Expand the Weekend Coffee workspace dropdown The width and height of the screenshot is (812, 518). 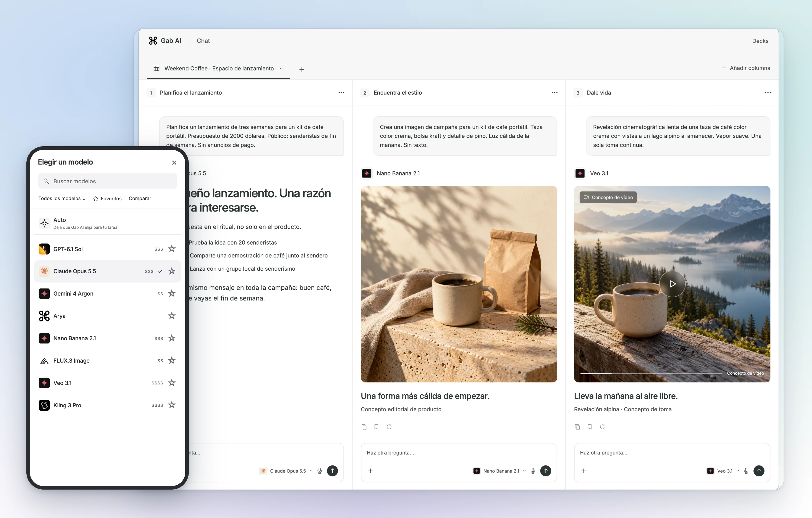pos(281,69)
